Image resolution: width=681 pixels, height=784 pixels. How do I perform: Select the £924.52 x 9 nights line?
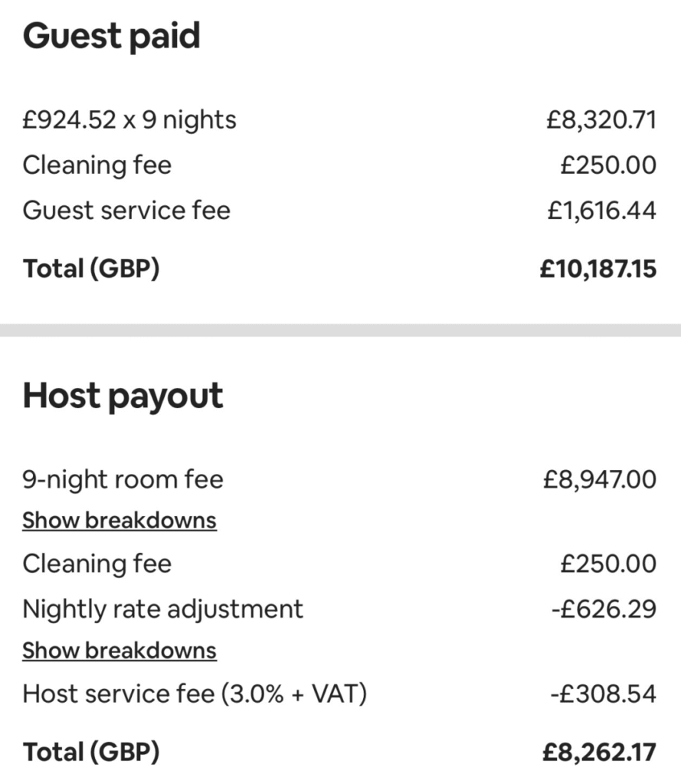click(129, 120)
